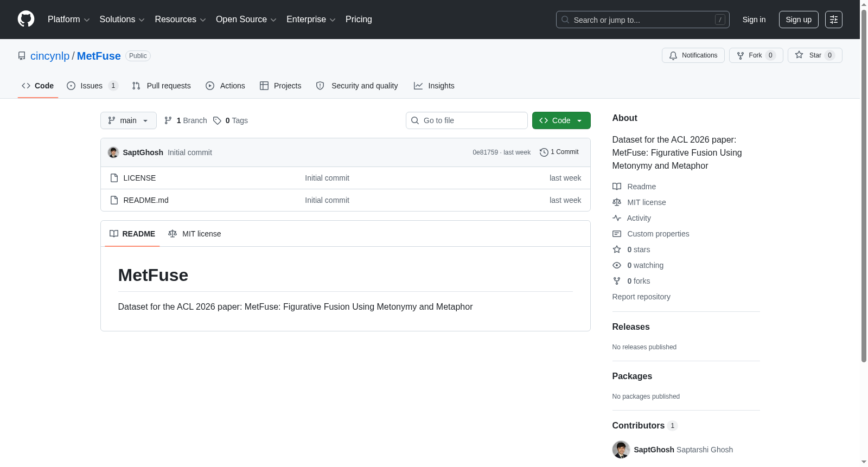Click the tag icon beside 0 Tags
Image resolution: width=868 pixels, height=467 pixels.
[217, 120]
